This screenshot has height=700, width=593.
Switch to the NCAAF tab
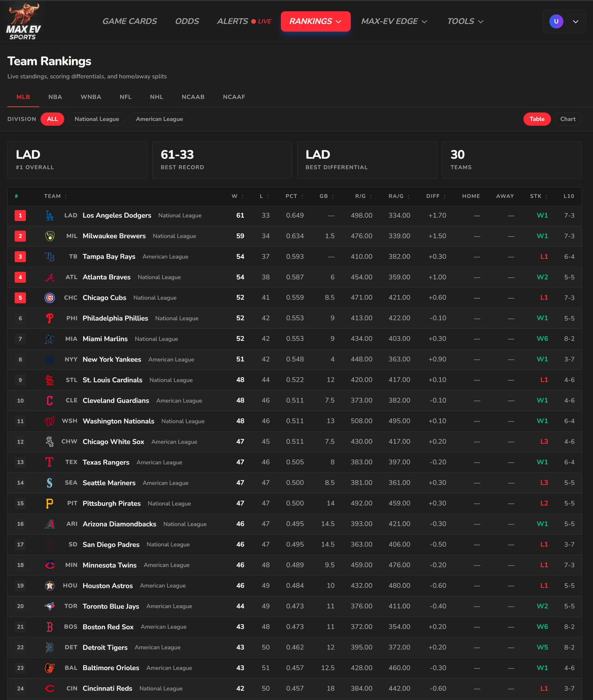tap(234, 97)
